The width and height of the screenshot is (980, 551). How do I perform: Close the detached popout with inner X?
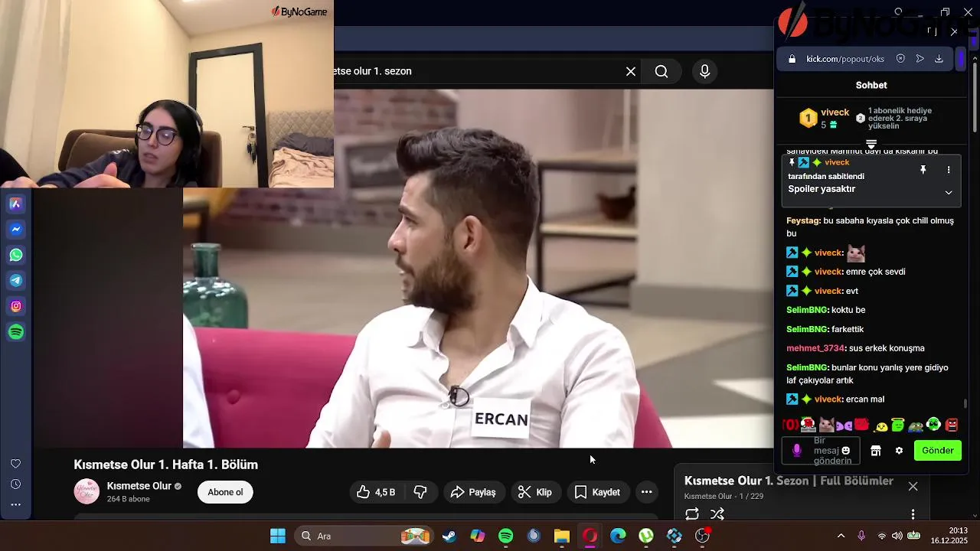click(954, 31)
